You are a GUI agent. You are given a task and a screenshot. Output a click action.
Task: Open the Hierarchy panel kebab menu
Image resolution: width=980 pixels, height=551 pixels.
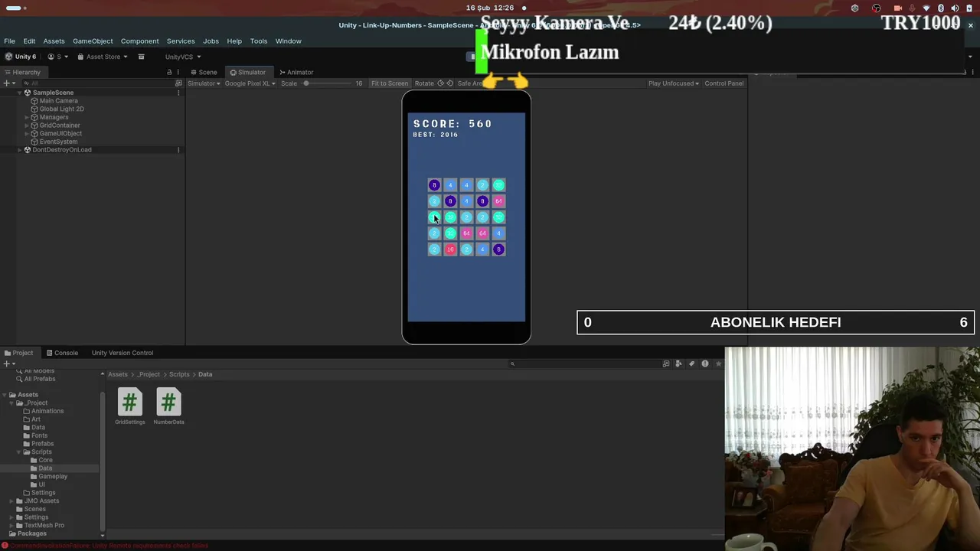pyautogui.click(x=178, y=72)
